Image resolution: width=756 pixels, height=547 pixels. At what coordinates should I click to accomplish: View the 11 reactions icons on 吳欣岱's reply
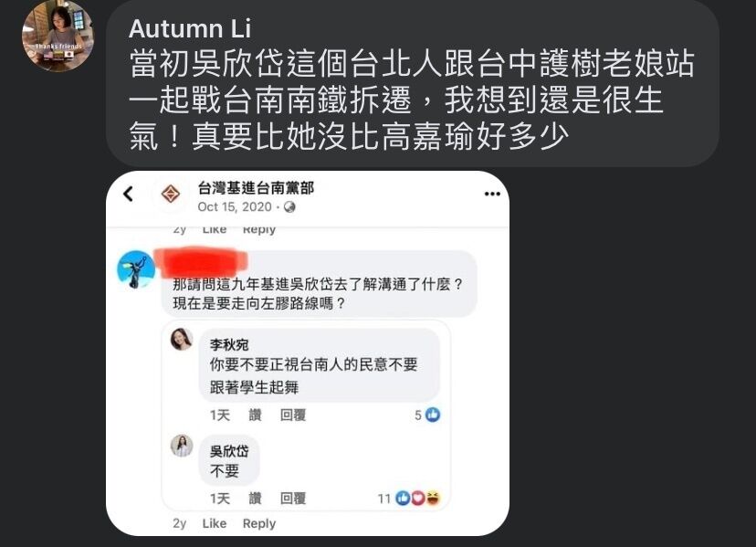[x=417, y=499]
